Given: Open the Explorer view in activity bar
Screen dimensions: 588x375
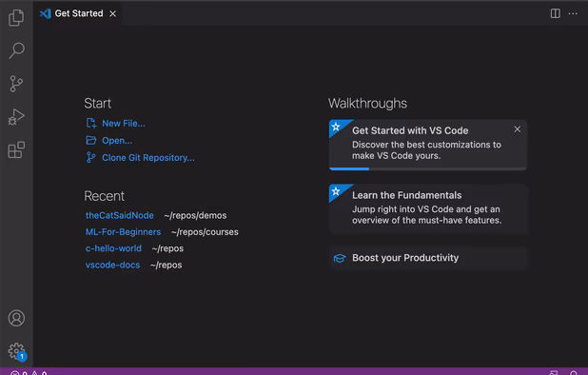Looking at the screenshot, I should (16, 17).
